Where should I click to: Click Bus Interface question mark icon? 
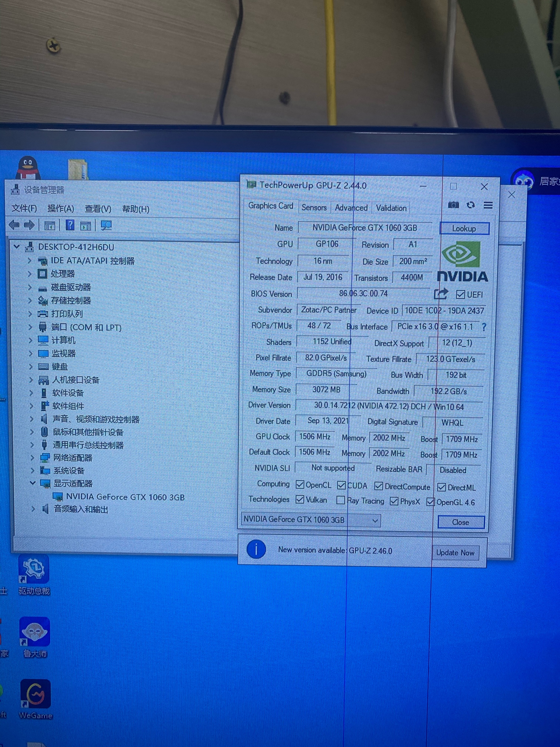[484, 327]
